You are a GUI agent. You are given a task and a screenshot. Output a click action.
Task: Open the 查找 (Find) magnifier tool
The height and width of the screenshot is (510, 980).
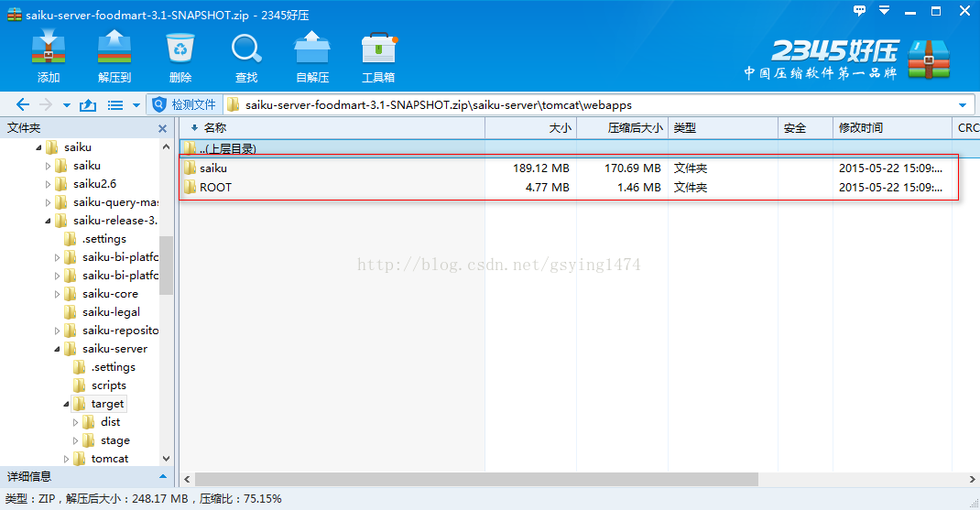[x=246, y=49]
